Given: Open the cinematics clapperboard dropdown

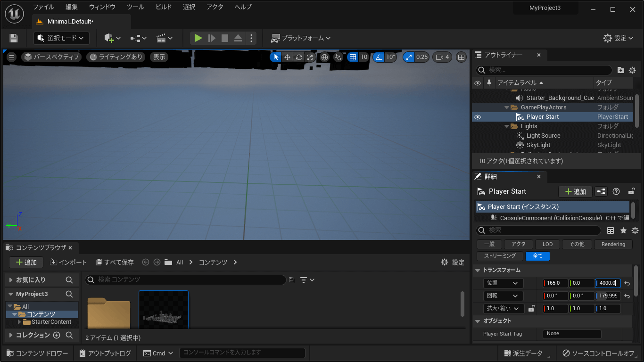Looking at the screenshot, I should [165, 38].
